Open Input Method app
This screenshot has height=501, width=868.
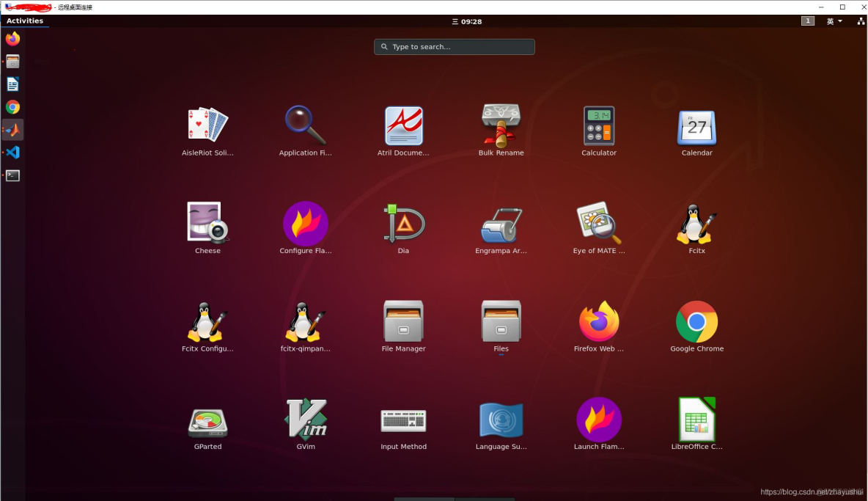point(403,429)
